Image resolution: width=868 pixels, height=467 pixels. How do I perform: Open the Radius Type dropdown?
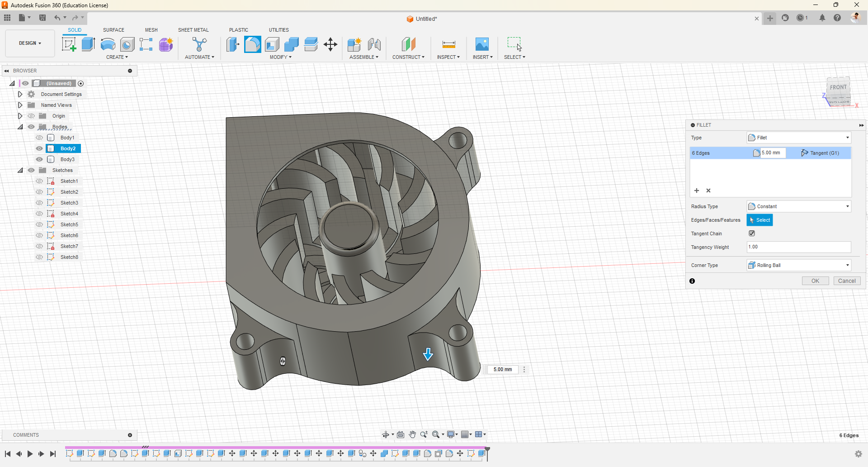coord(799,206)
